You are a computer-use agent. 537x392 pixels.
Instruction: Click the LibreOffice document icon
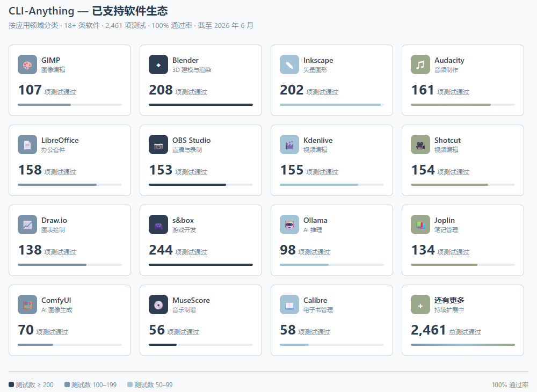coord(27,144)
